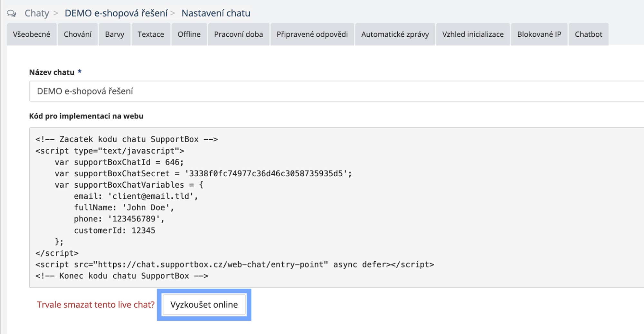Click the Konec kodu chatu comment line
This screenshot has height=334, width=644.
[x=122, y=276]
